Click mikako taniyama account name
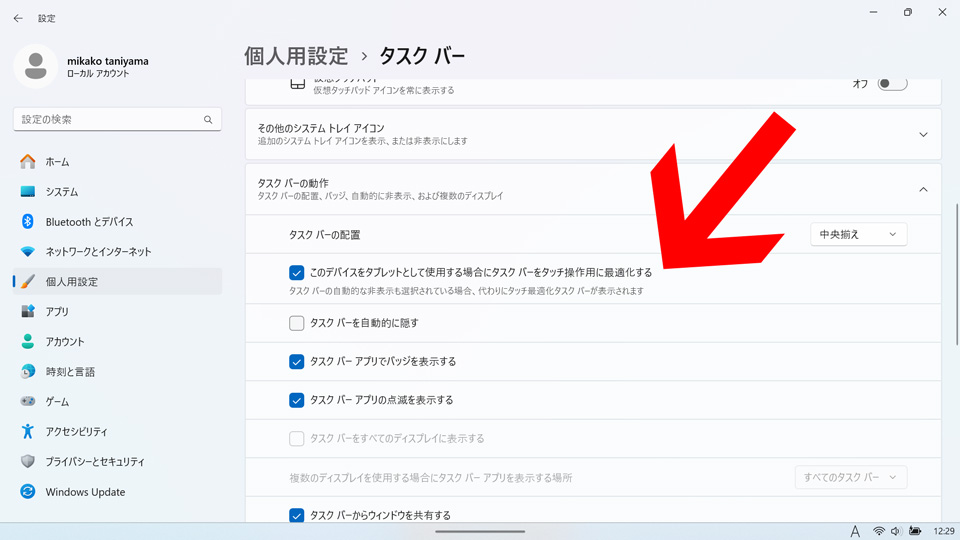 coord(108,61)
